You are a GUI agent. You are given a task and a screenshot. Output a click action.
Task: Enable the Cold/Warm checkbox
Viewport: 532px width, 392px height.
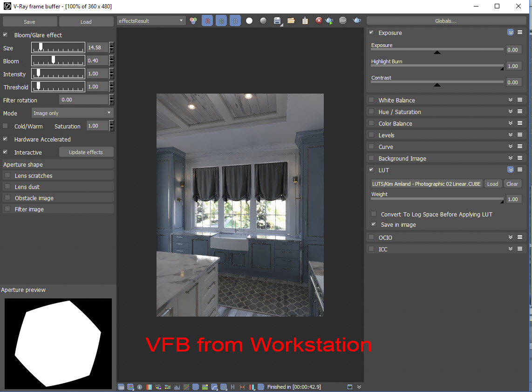pos(6,126)
